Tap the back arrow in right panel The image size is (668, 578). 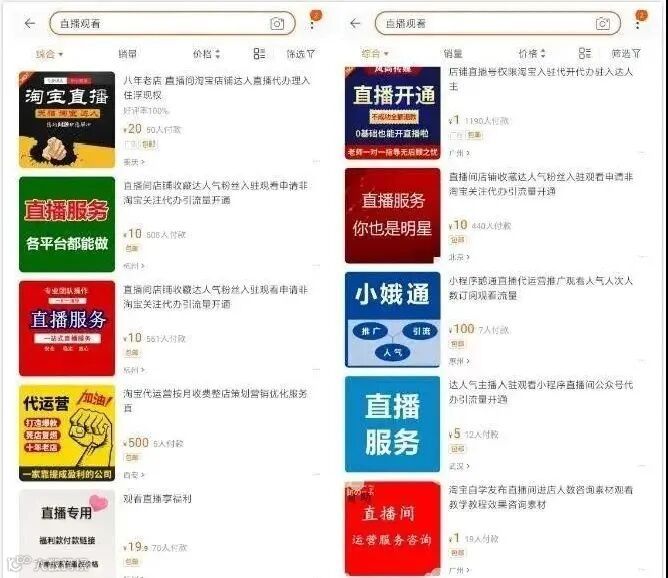355,23
